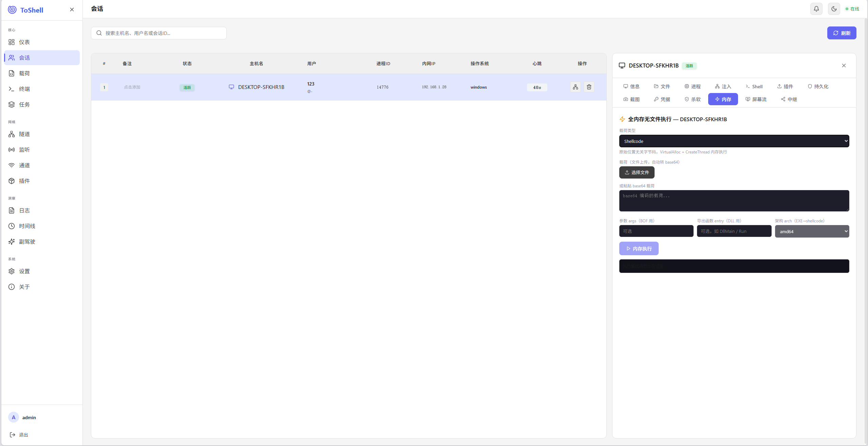Click the session tunnel action icon
868x446 pixels.
575,87
